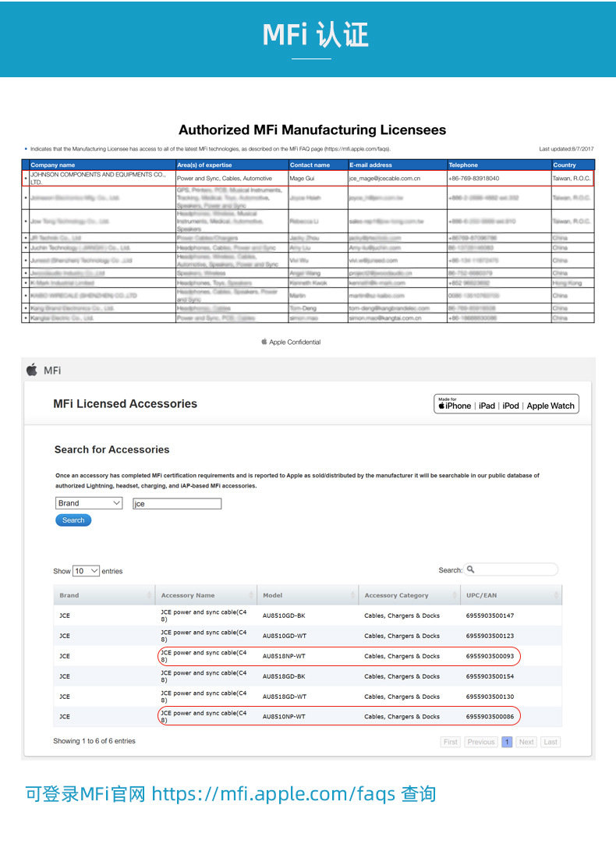Click the Made for iPhone iPad iPod badge
Image resolution: width=616 pixels, height=844 pixels.
[506, 404]
